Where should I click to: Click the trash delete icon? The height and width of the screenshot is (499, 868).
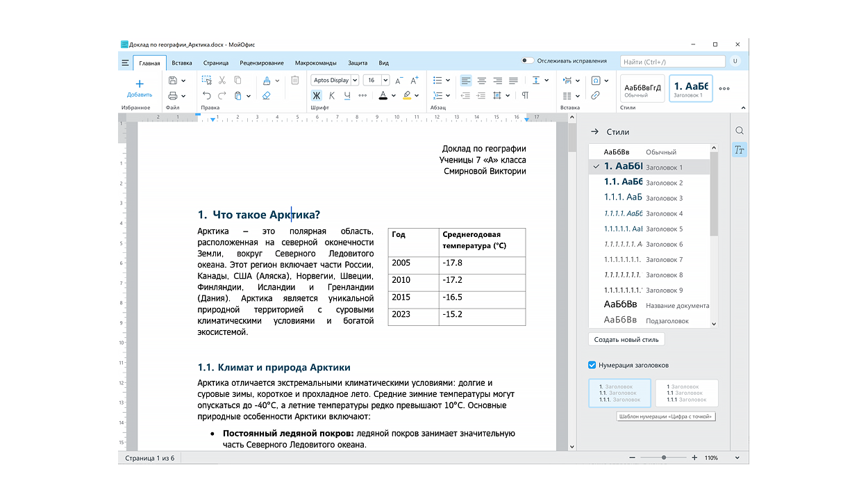pyautogui.click(x=295, y=80)
